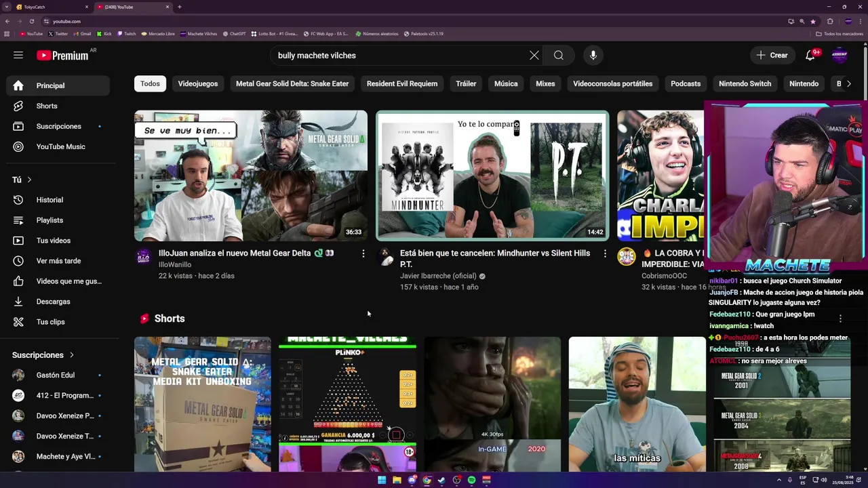Open Windows Start menu

coord(382,480)
